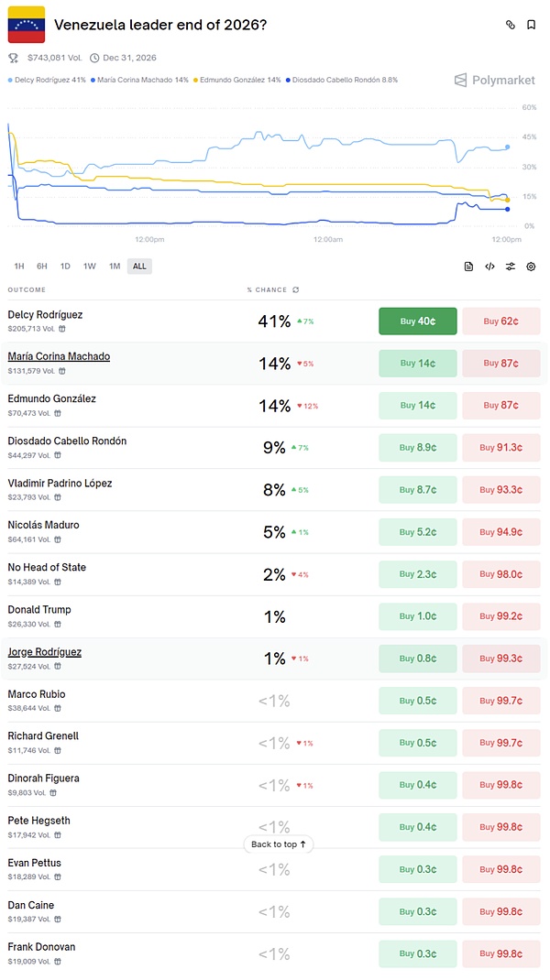Switch the chart to the 1W range
Viewport: 550px width, 980px height.
coord(89,267)
